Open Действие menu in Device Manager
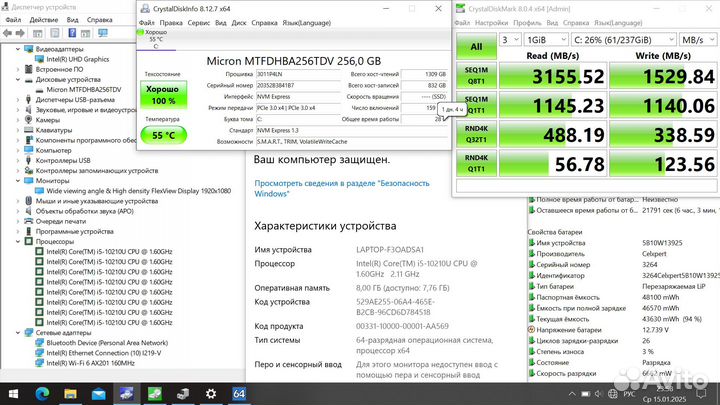The image size is (720, 405). pyautogui.click(x=44, y=20)
